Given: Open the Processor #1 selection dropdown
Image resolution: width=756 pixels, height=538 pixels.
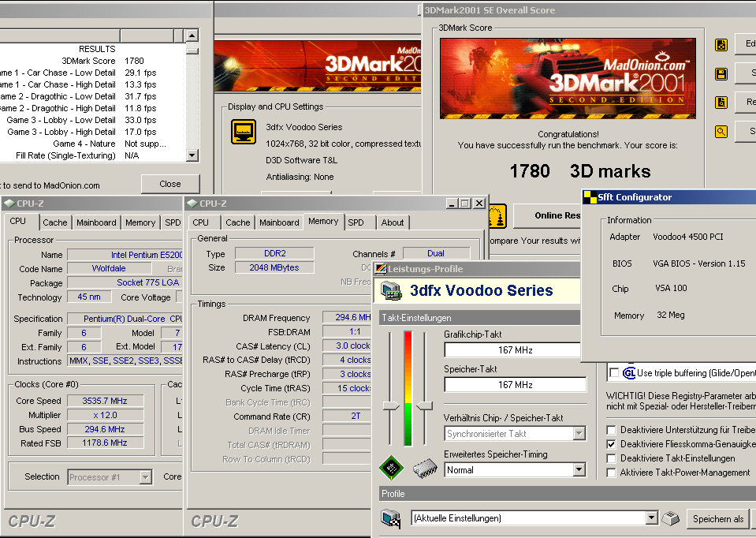Looking at the screenshot, I should click(145, 477).
